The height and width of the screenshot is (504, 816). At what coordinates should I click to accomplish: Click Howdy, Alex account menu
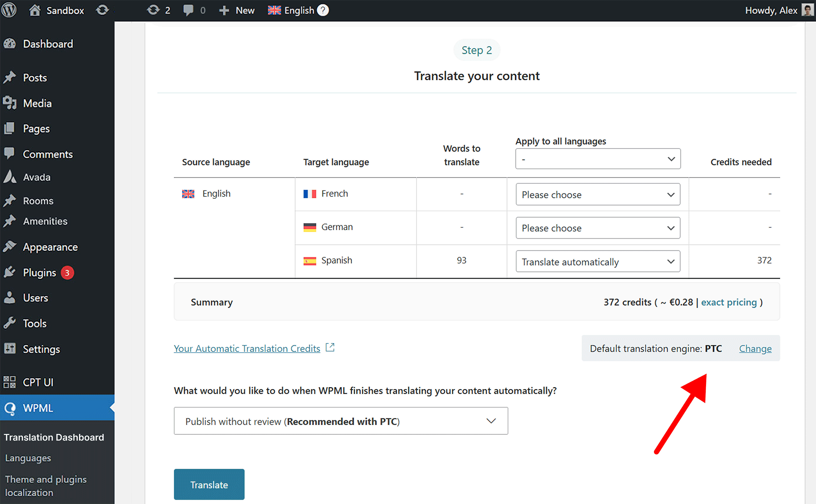click(x=771, y=11)
